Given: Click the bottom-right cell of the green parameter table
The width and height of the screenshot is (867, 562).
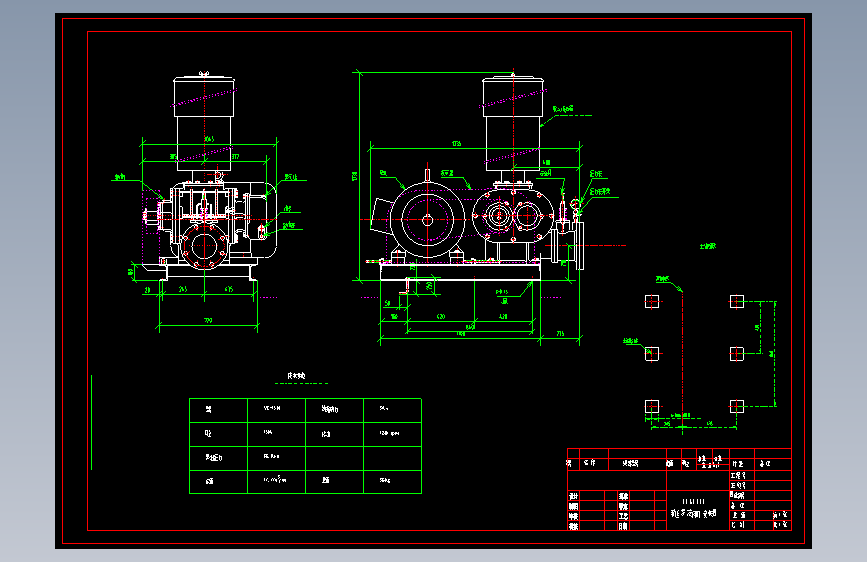Looking at the screenshot, I should 393,482.
